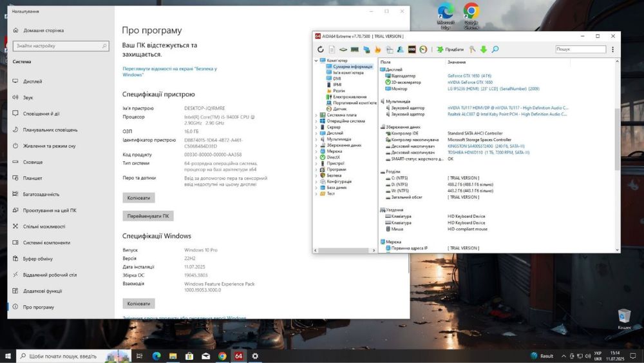Expand the DirectX tree node

(x=316, y=157)
